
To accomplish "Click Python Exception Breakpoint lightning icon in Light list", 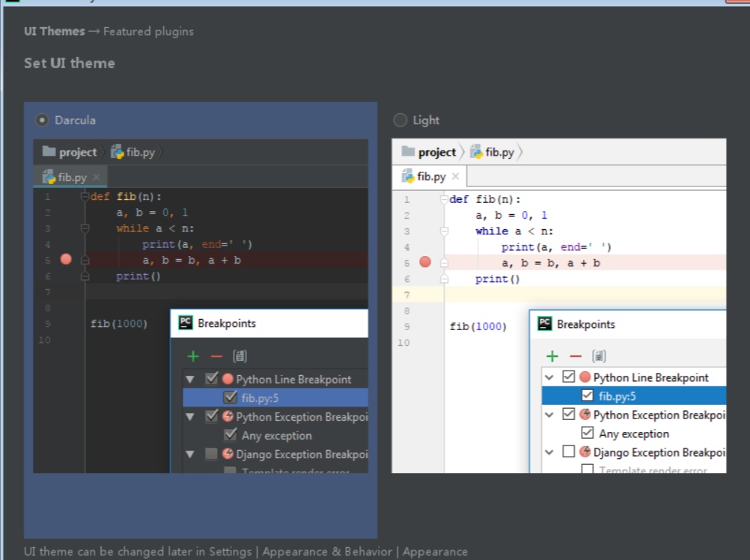I will [585, 414].
